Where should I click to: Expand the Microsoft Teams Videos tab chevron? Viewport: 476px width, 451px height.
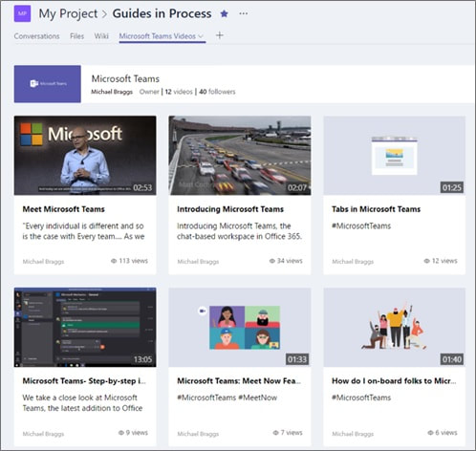pyautogui.click(x=201, y=36)
